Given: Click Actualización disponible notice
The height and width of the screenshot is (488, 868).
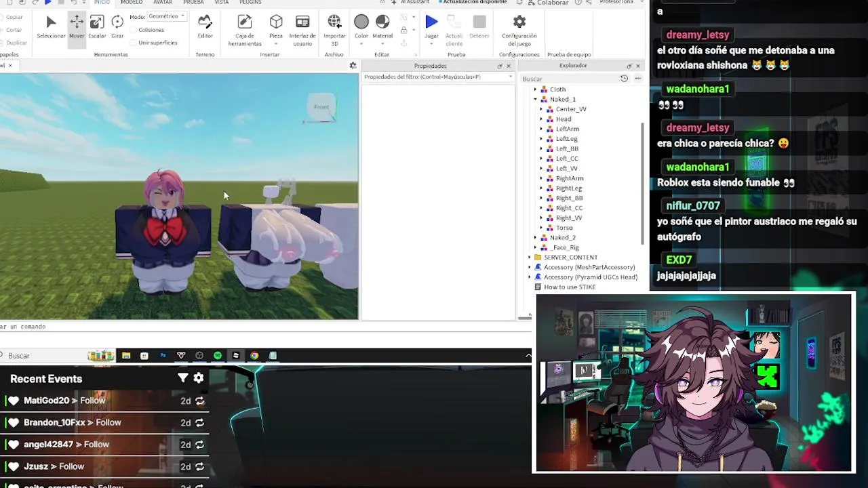Looking at the screenshot, I should pyautogui.click(x=473, y=3).
